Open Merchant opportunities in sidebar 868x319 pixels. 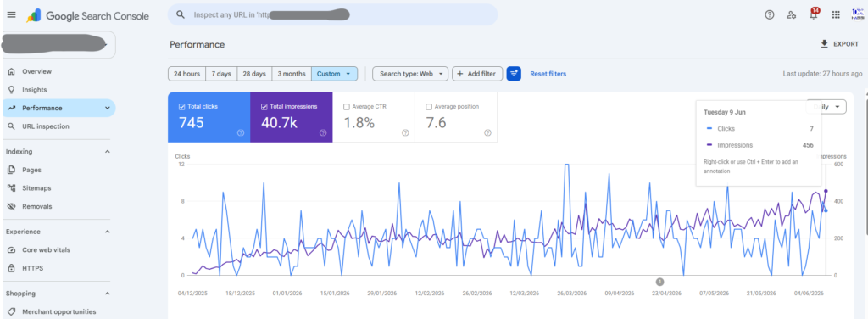[59, 312]
